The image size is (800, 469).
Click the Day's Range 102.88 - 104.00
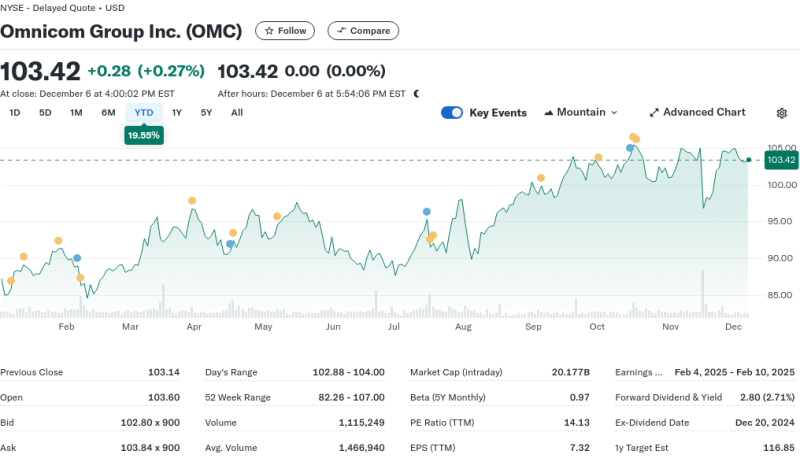[348, 372]
